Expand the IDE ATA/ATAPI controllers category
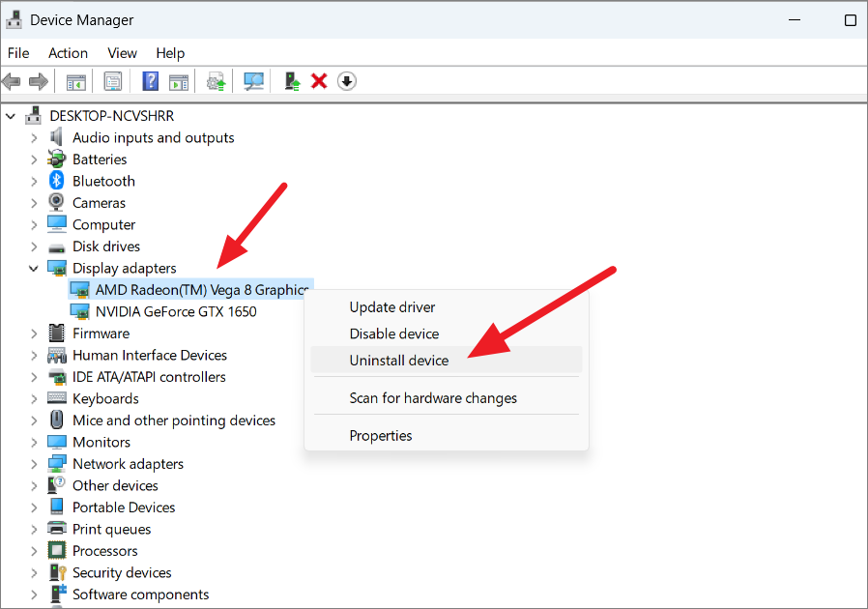Screen dimensions: 868x609 [x=34, y=377]
